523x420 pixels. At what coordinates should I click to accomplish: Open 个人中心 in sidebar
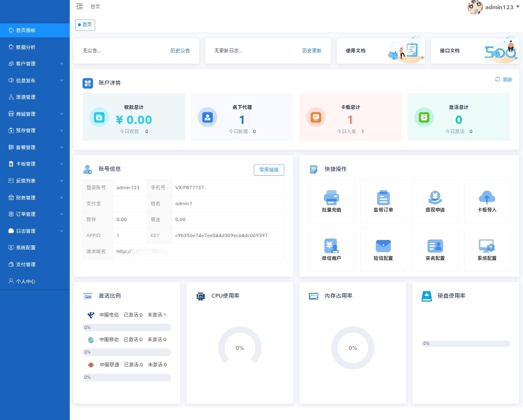click(35, 281)
